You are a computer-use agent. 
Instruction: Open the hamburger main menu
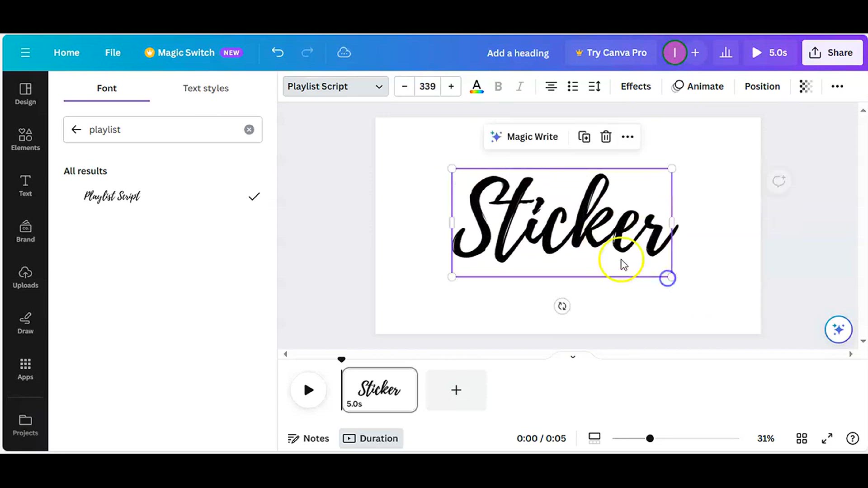click(x=25, y=53)
